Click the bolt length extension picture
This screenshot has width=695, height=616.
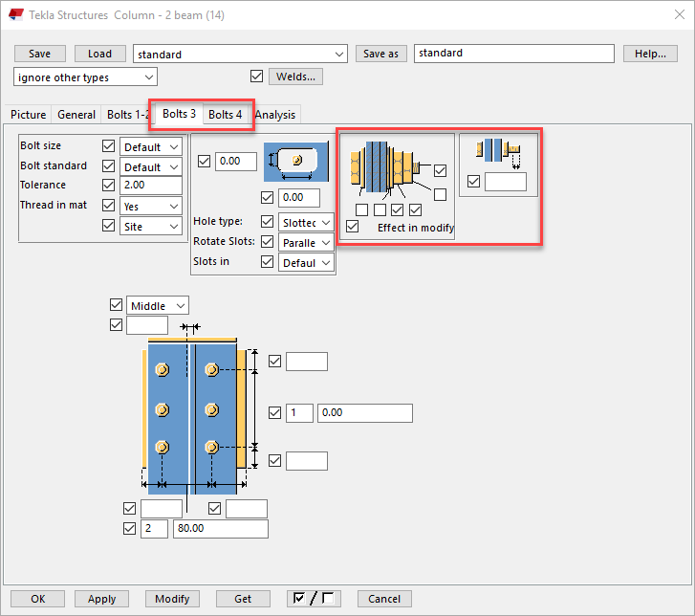[x=496, y=152]
